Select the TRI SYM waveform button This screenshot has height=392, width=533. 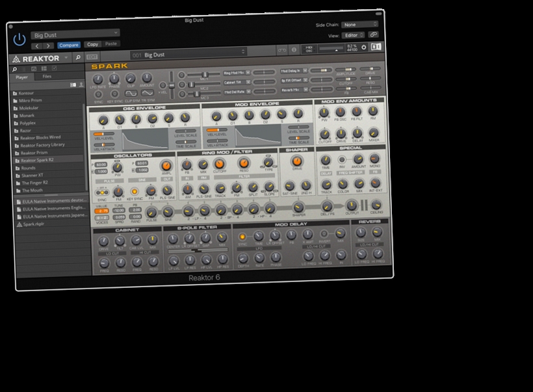147,92
